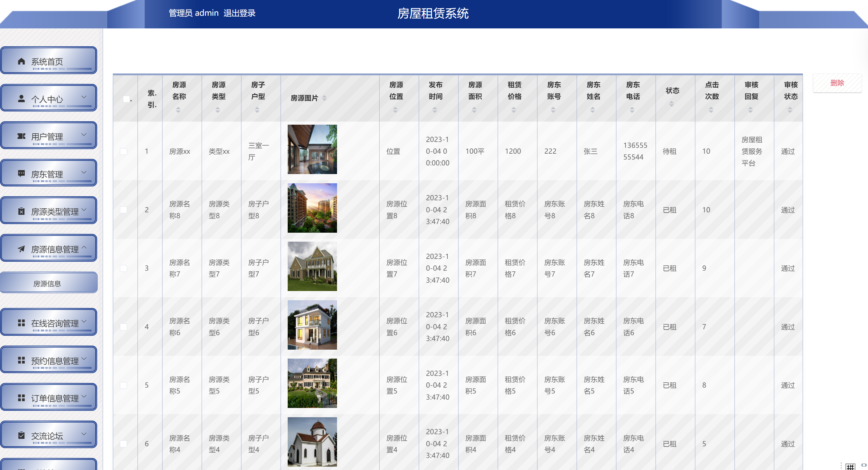Open the domed white chapel thumbnail in row 6
The width and height of the screenshot is (868, 470).
tap(312, 442)
